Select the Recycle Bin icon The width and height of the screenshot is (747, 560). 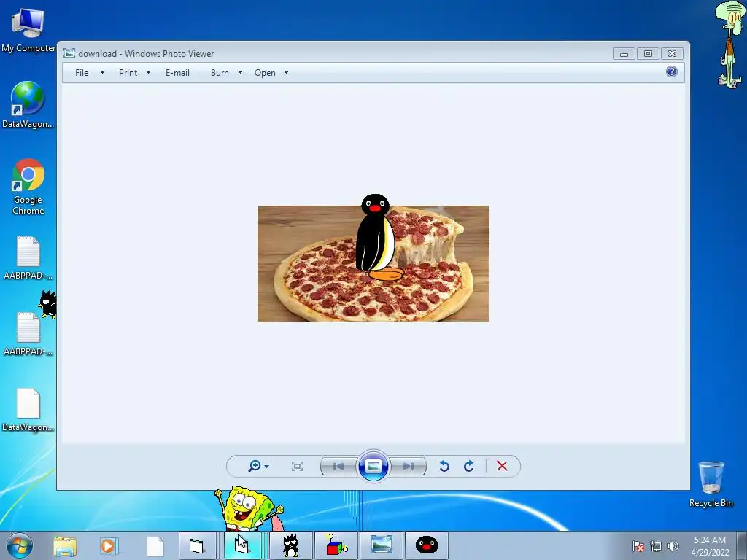point(711,484)
